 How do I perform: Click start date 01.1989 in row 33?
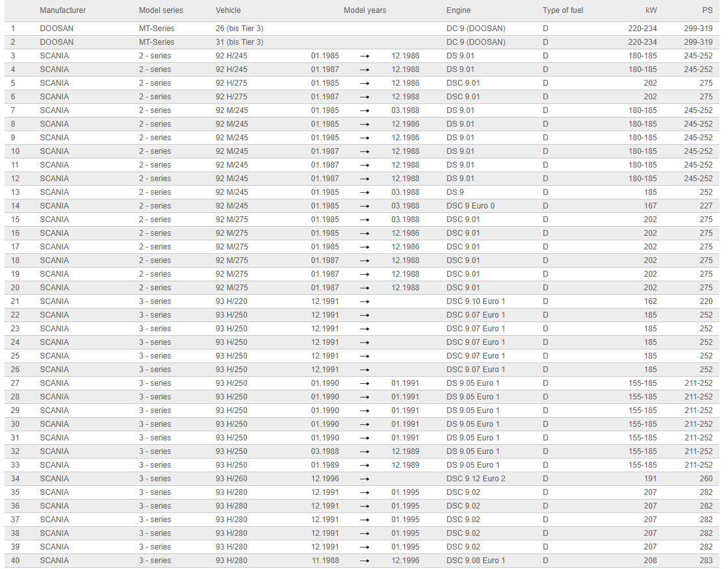click(325, 465)
